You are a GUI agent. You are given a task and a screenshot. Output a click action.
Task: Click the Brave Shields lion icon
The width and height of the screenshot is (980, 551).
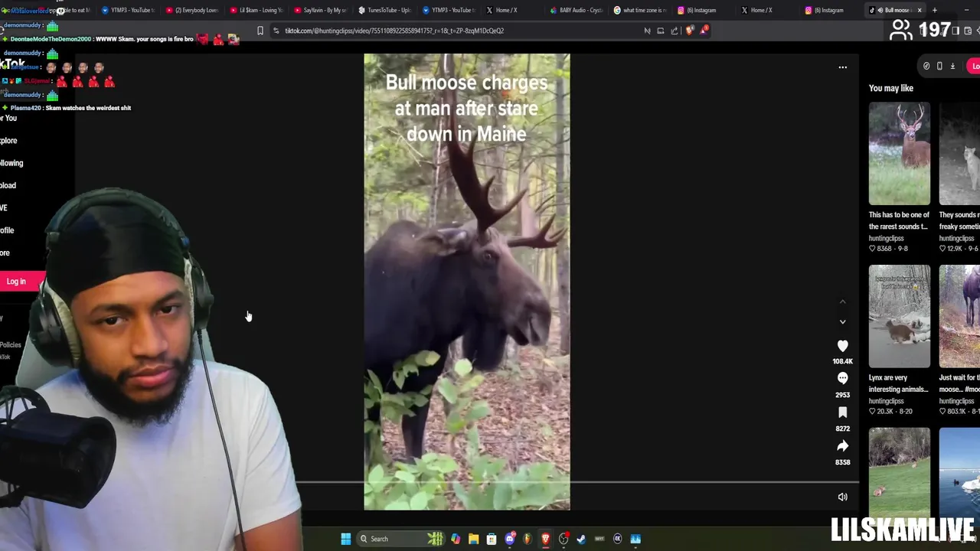(x=690, y=31)
